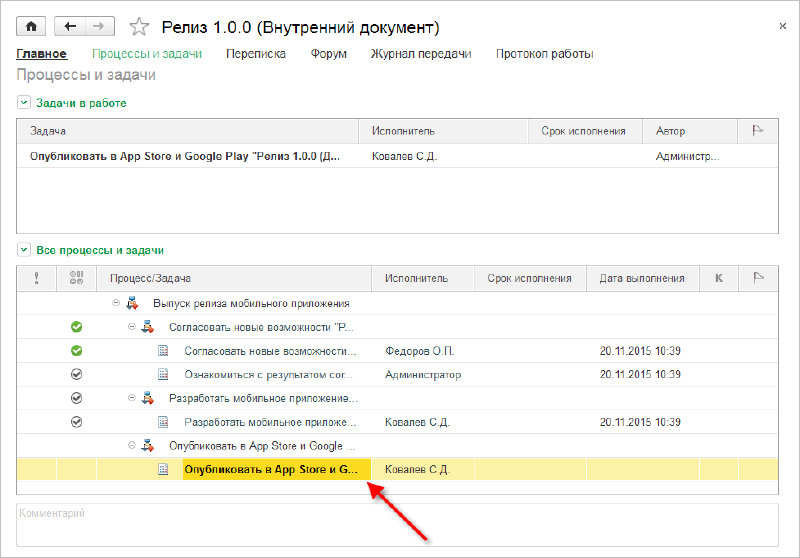The height and width of the screenshot is (558, 800).
Task: Click flag column header in all processes table
Action: [x=757, y=278]
